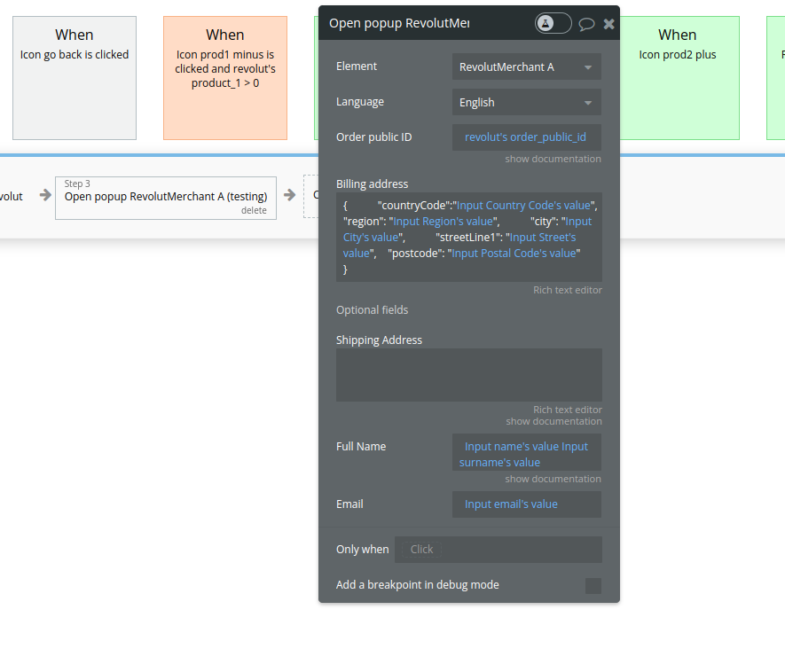Edit the Full Name expression field
The image size is (785, 672).
pyautogui.click(x=527, y=452)
